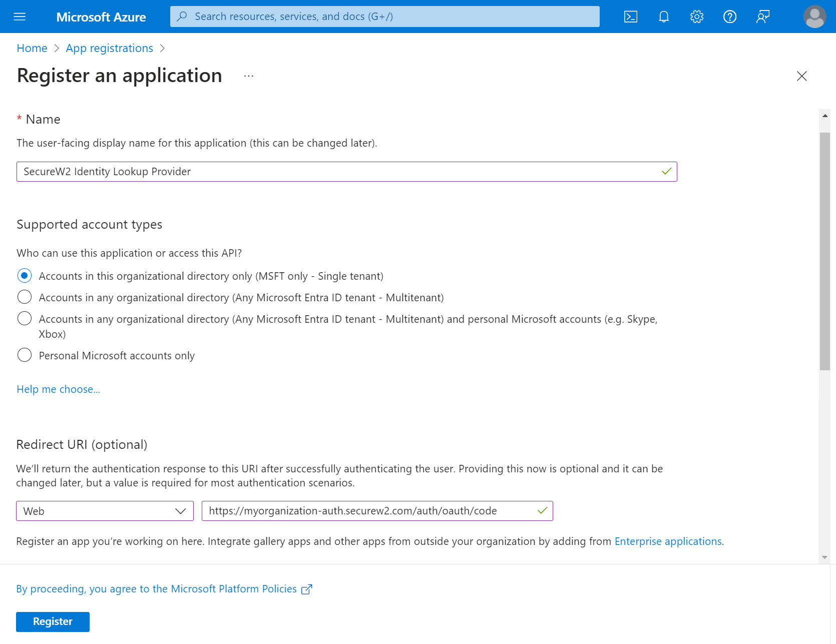Open the Help me choose link
836x644 pixels.
(58, 389)
